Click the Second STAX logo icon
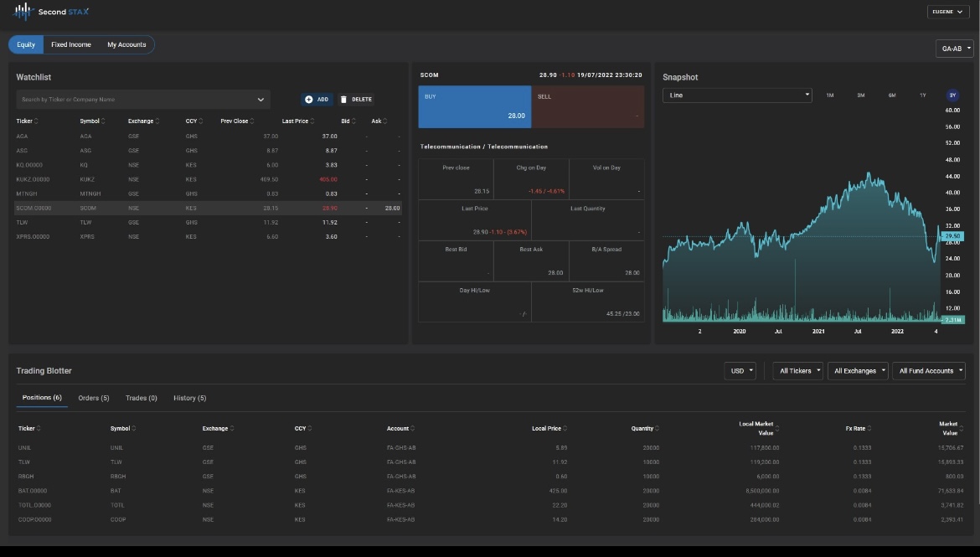 click(23, 11)
